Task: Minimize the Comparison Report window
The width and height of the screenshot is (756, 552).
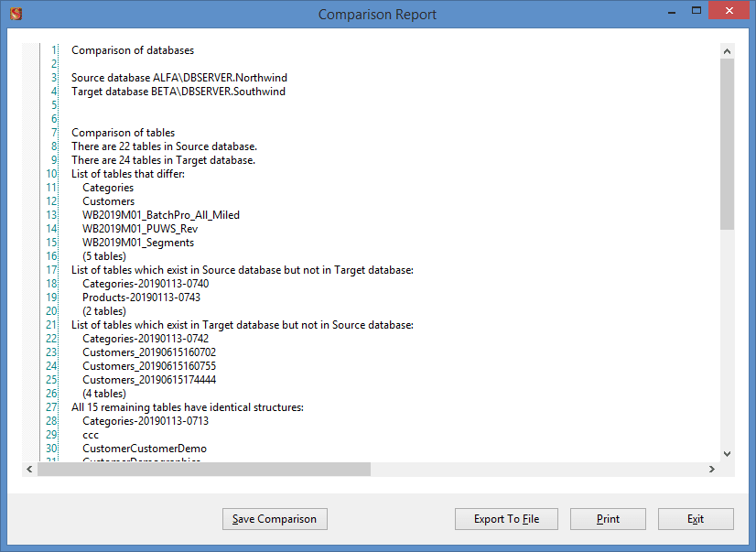Action: pyautogui.click(x=671, y=10)
